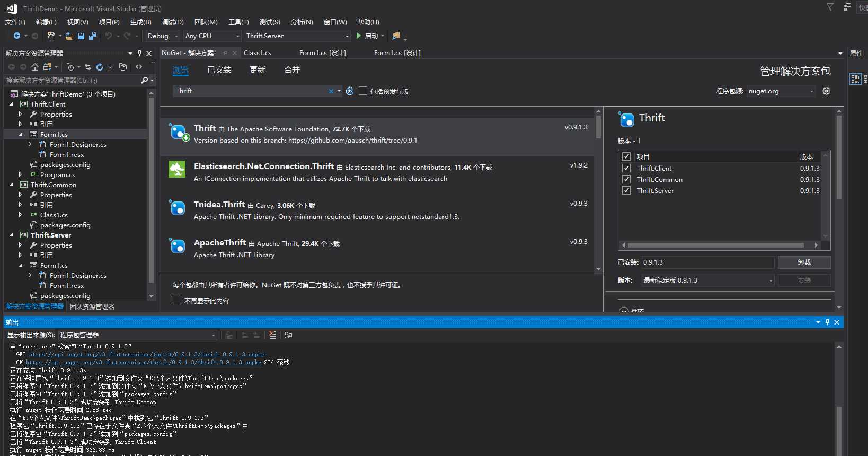This screenshot has width=868, height=456.
Task: Click the Solution Explorer vertical scrollbar
Action: point(151,190)
